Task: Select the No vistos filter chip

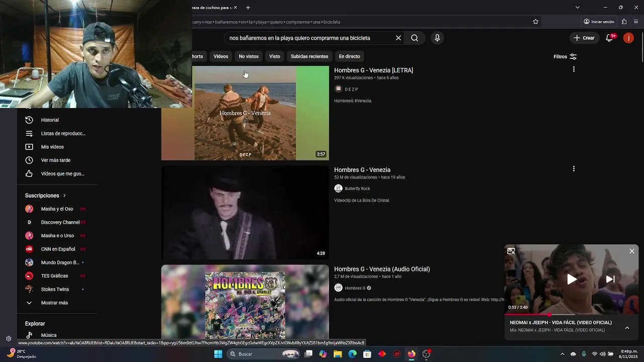Action: pos(249,56)
